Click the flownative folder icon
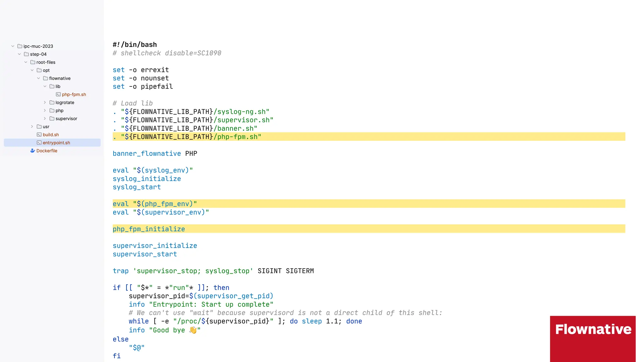This screenshot has width=644, height=362. click(46, 78)
